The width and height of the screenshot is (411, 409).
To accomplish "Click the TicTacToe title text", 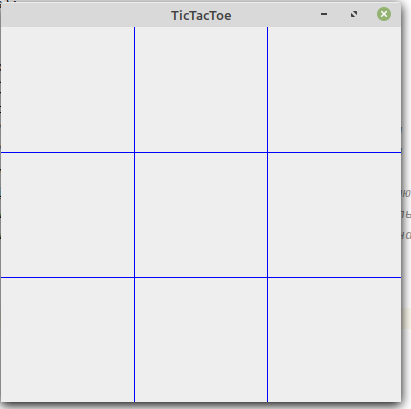I will (x=201, y=16).
